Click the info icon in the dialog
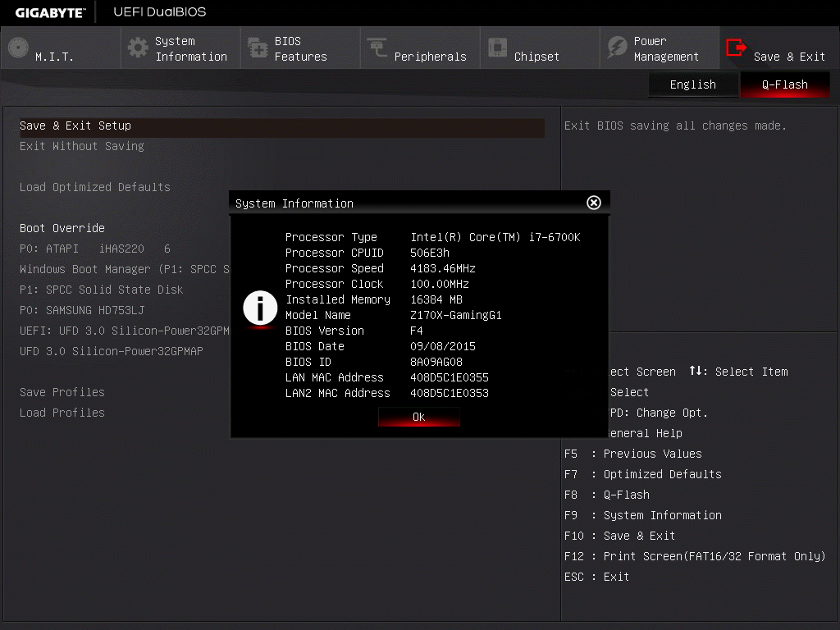This screenshot has height=630, width=840. coord(260,308)
